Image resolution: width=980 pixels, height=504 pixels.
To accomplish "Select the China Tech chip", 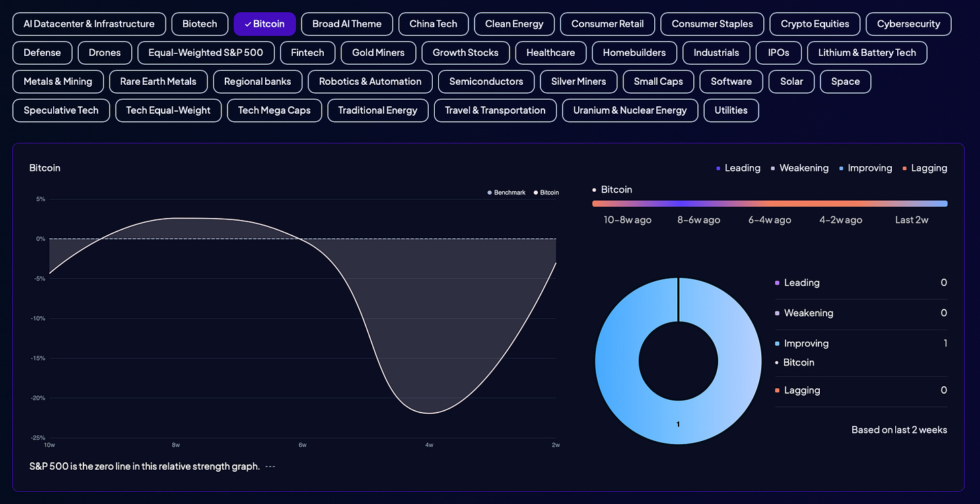I will click(x=433, y=24).
